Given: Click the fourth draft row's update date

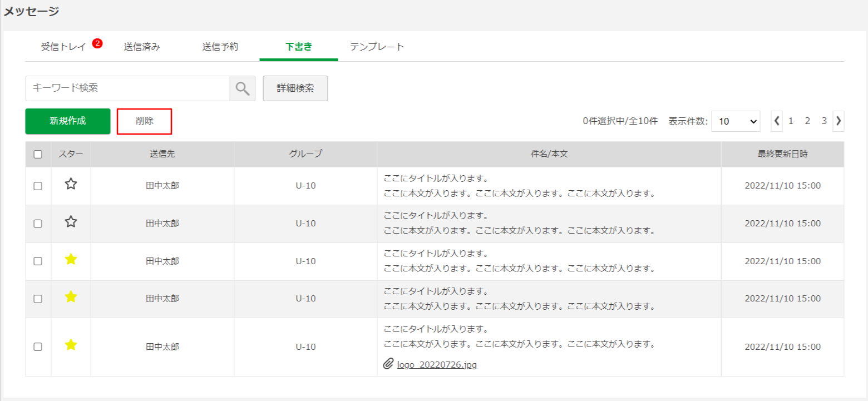Looking at the screenshot, I should (783, 299).
